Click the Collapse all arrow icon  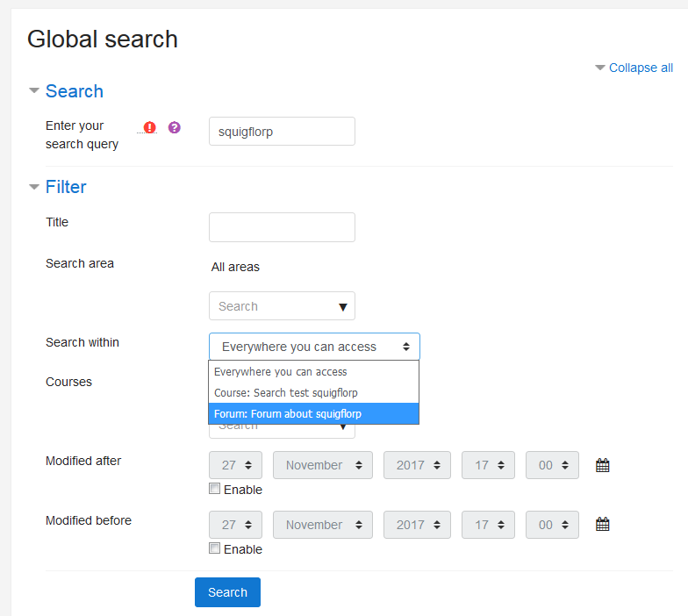[x=600, y=68]
